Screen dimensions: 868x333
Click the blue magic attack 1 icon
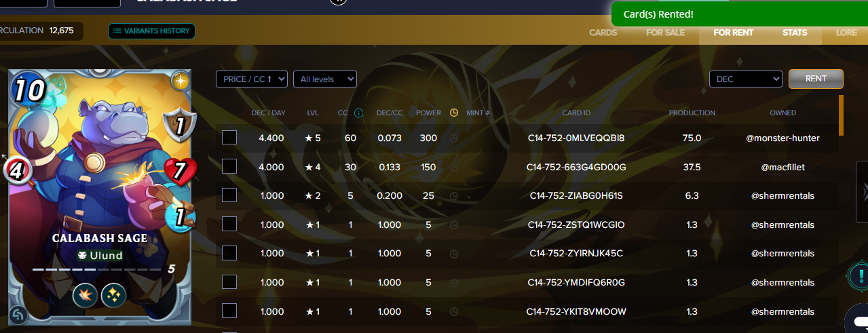[181, 216]
